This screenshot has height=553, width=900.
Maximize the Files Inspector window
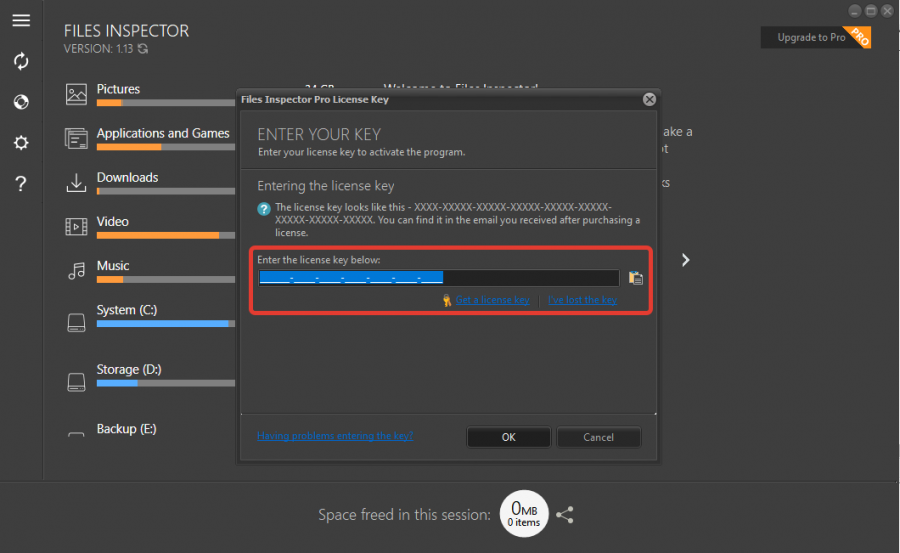[x=871, y=11]
